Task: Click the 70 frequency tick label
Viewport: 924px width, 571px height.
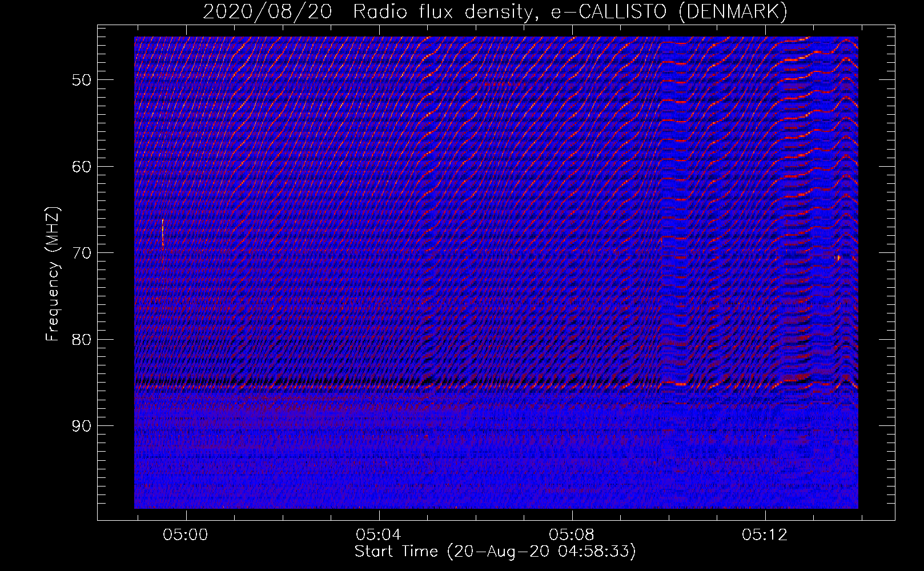Action: tap(82, 253)
